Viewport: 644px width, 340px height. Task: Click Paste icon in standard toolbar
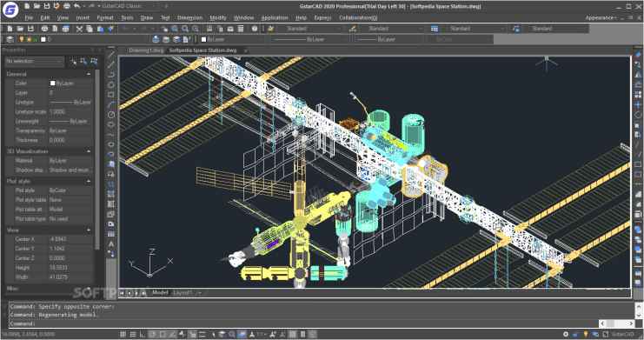[100, 29]
